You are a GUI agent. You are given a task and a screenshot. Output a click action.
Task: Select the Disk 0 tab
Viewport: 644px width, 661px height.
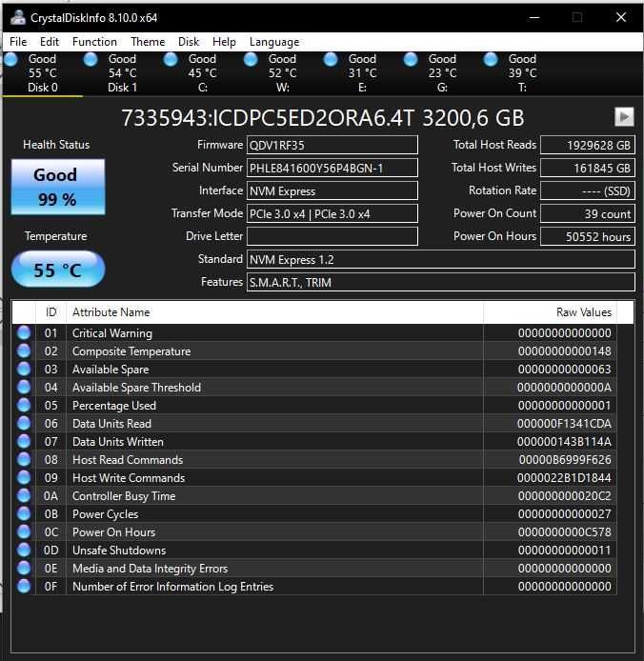pyautogui.click(x=43, y=73)
